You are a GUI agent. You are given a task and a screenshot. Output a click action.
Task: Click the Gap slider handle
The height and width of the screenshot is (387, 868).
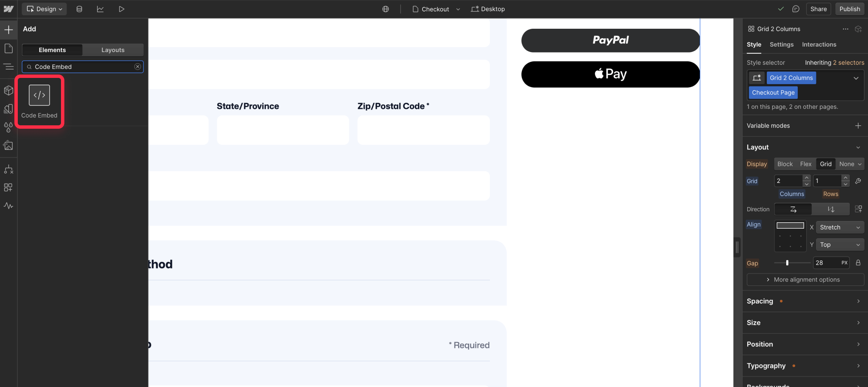click(x=787, y=263)
